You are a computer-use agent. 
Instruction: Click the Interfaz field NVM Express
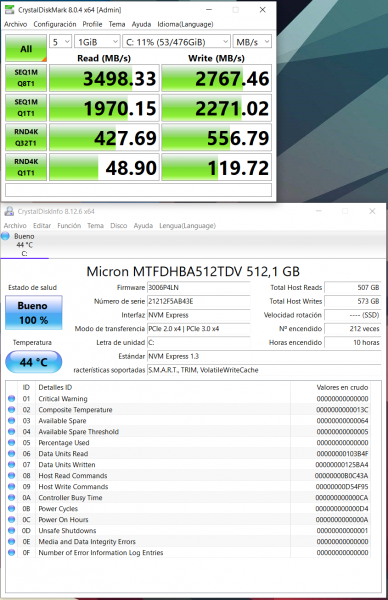point(199,315)
